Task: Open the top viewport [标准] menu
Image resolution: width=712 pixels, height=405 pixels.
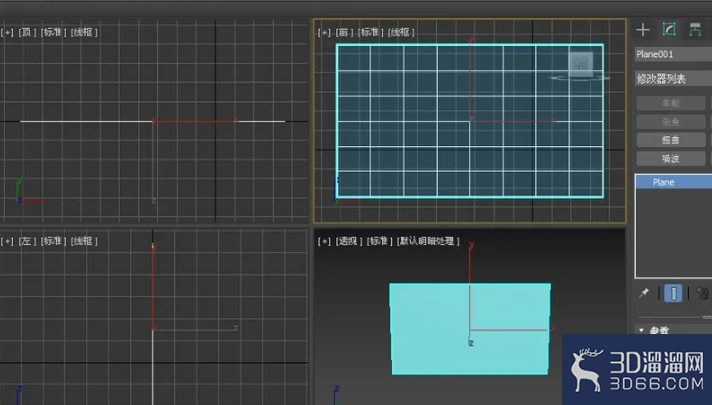Action: [x=53, y=32]
